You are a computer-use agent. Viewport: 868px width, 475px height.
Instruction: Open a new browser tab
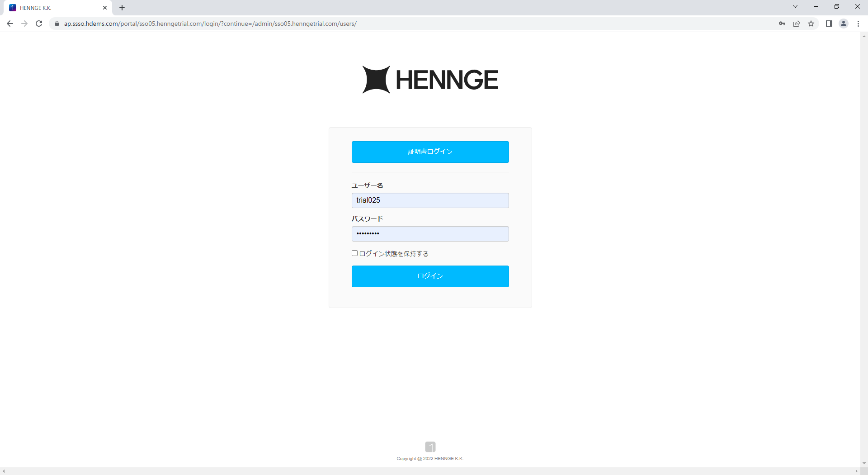click(x=122, y=8)
